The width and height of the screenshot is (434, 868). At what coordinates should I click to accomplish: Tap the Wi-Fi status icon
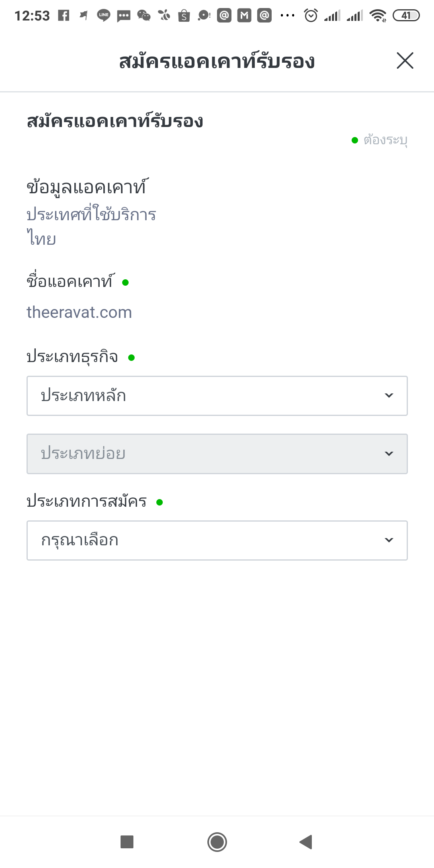[x=378, y=16]
